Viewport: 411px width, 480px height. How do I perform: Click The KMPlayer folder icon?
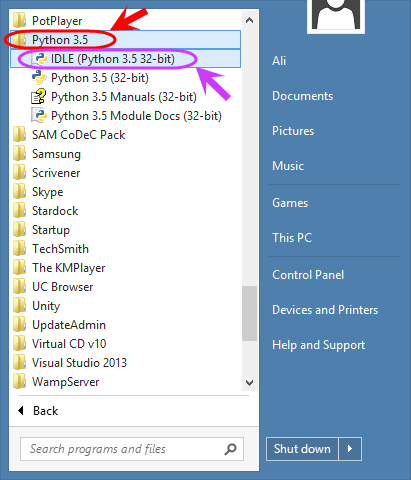click(x=19, y=268)
